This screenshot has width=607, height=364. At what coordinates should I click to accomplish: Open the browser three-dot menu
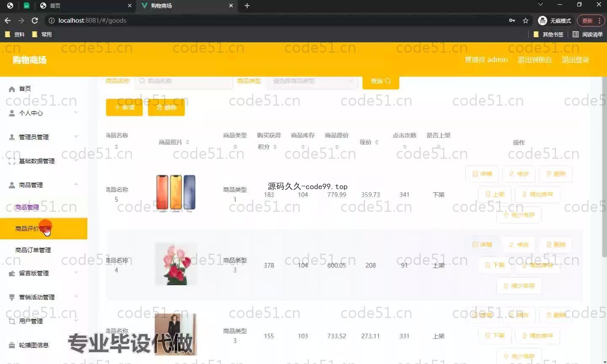599,20
